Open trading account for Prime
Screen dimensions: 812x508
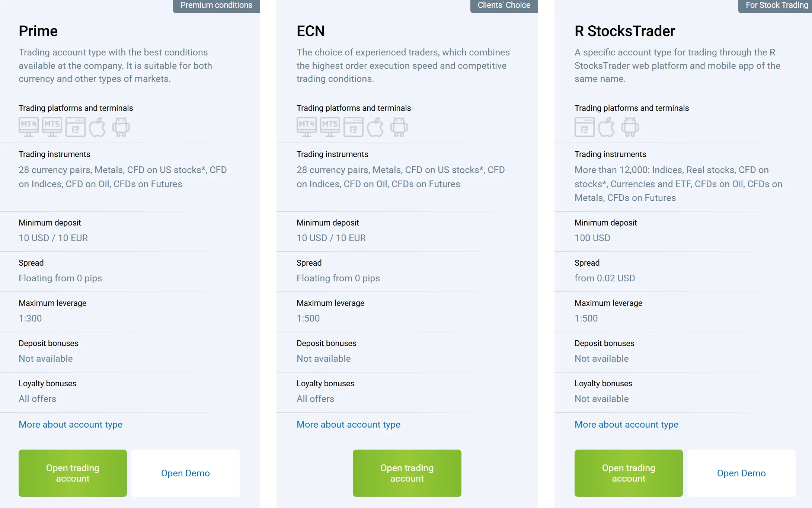(x=73, y=473)
